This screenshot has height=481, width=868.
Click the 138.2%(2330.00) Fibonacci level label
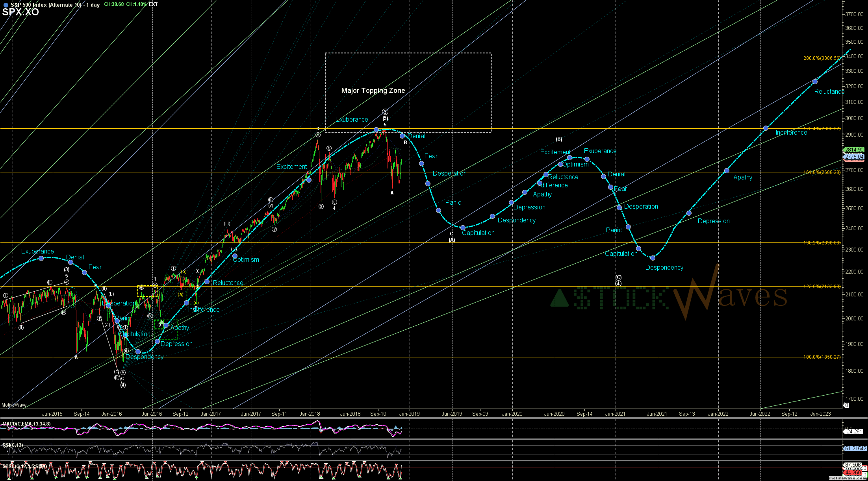[x=822, y=243]
